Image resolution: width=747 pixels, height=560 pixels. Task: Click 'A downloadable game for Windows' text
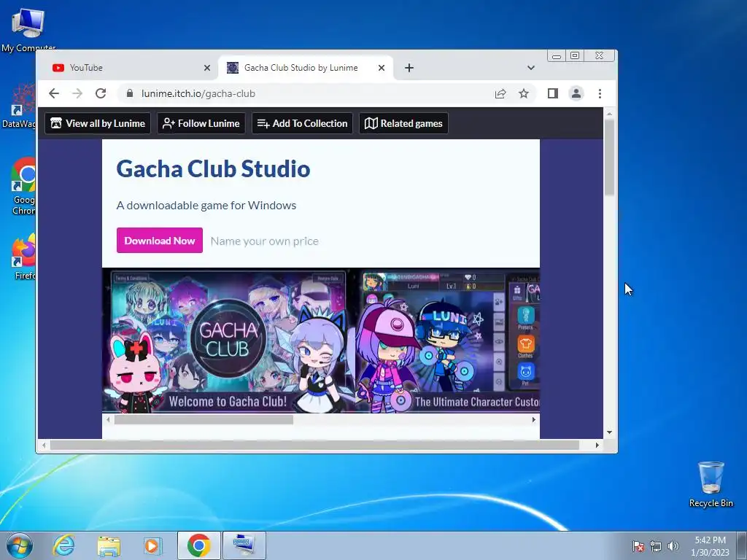pyautogui.click(x=206, y=205)
